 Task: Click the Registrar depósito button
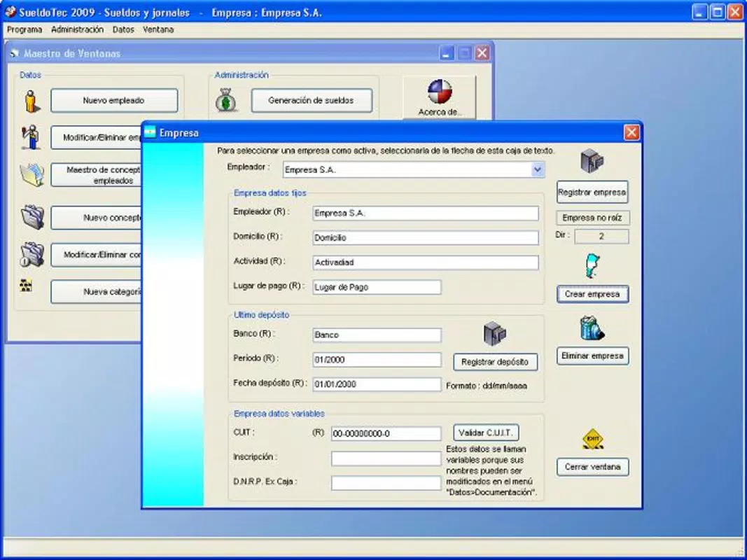click(495, 362)
